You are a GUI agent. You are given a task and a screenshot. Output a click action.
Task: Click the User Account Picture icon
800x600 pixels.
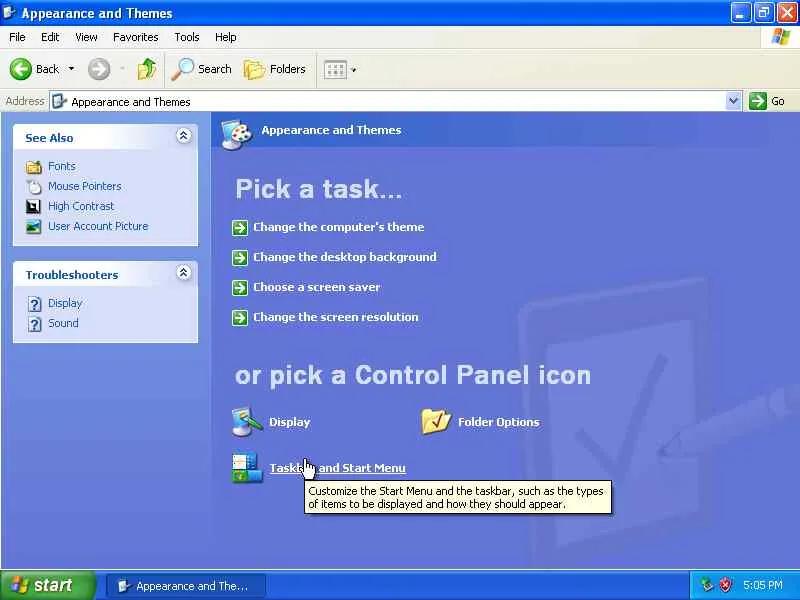pos(33,227)
